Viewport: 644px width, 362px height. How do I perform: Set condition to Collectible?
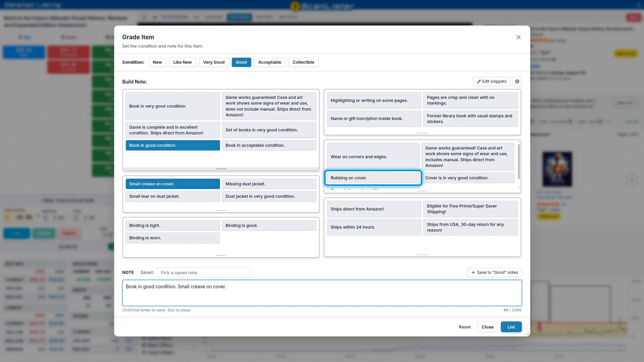303,62
